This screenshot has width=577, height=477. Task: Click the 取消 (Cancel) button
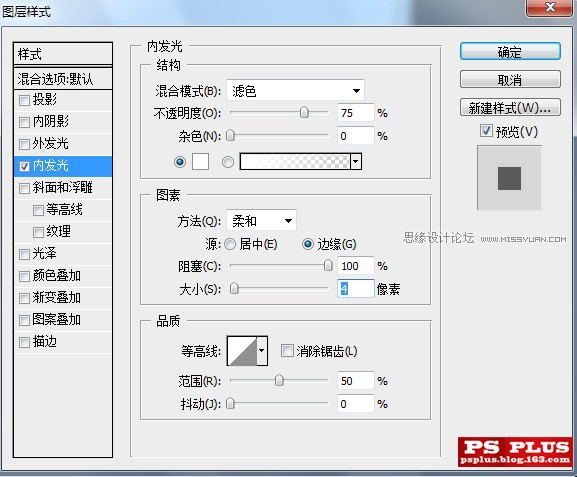pos(510,79)
